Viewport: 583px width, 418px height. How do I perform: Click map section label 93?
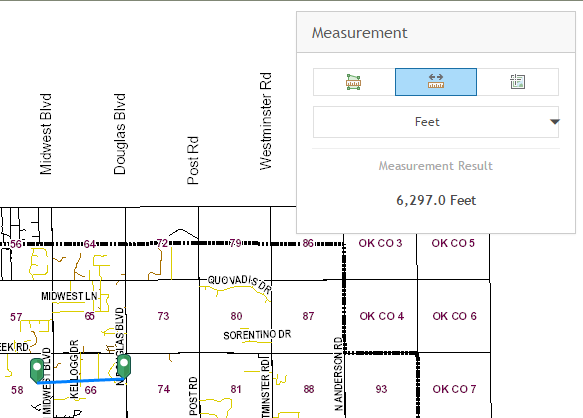point(381,389)
